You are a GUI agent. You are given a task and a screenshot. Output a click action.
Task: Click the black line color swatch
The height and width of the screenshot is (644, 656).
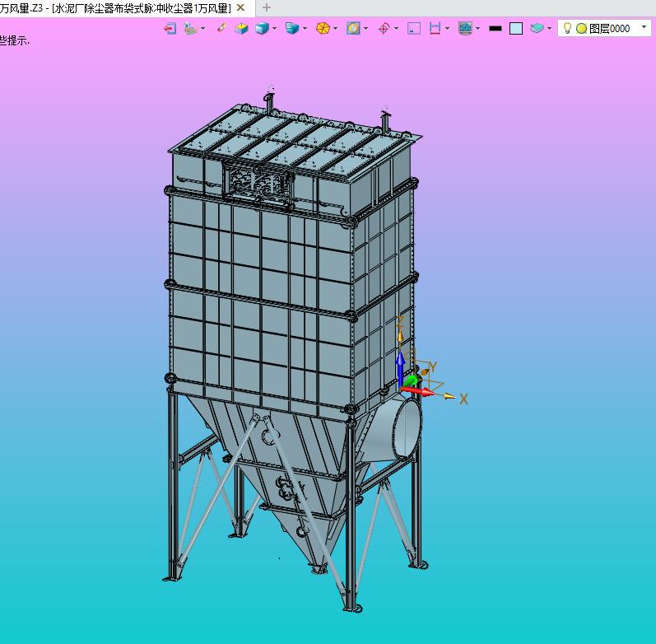point(495,29)
